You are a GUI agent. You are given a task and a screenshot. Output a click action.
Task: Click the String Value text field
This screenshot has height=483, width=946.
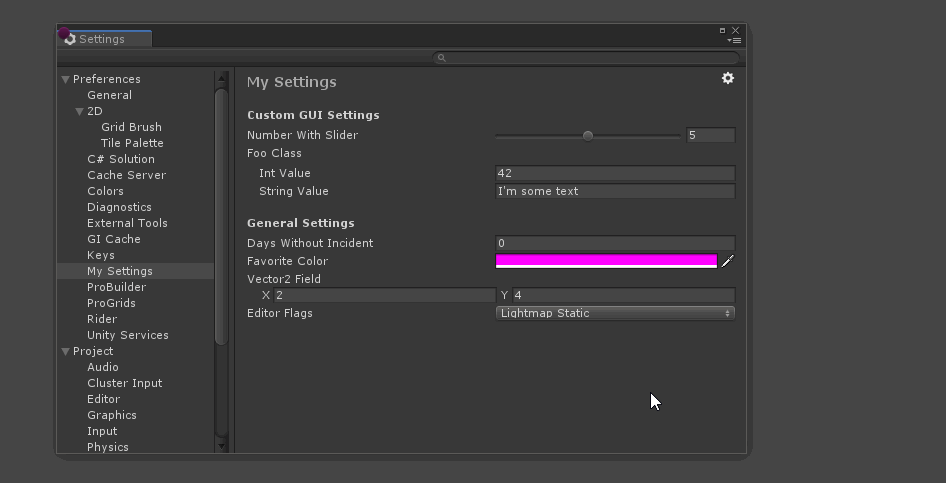615,191
